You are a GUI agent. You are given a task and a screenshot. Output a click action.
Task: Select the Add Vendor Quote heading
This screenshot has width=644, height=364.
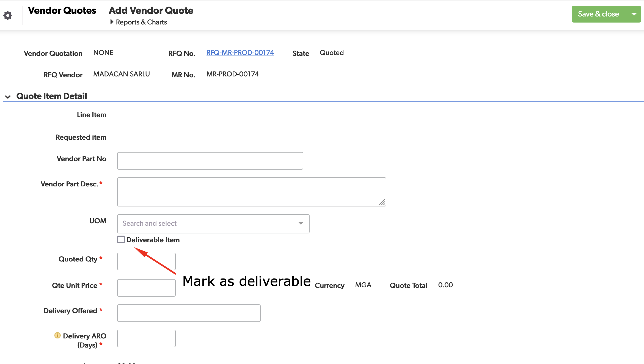[151, 10]
